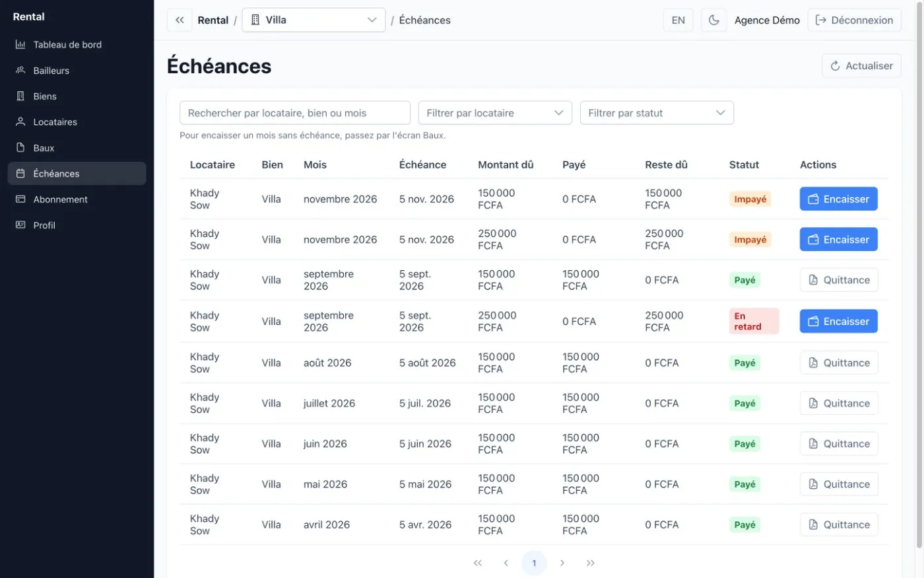Viewport: 924px width, 578px height.
Task: Click the Rental breadcrumb link
Action: [x=213, y=20]
